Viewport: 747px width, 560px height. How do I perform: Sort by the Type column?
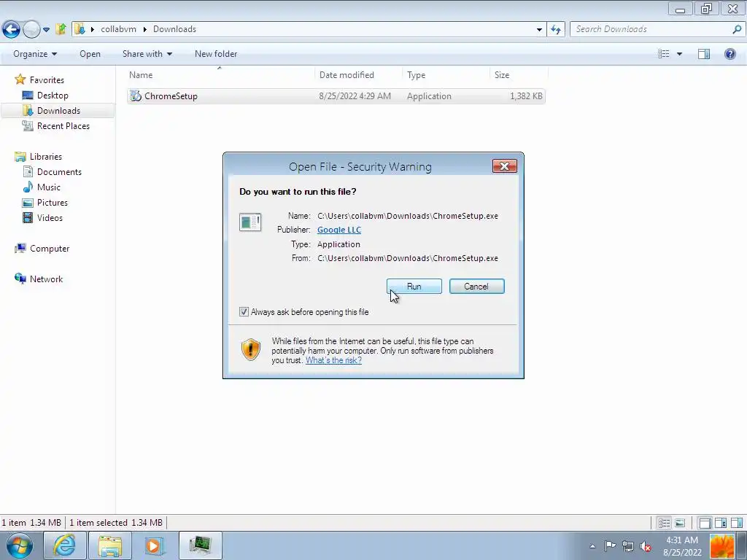(446, 75)
